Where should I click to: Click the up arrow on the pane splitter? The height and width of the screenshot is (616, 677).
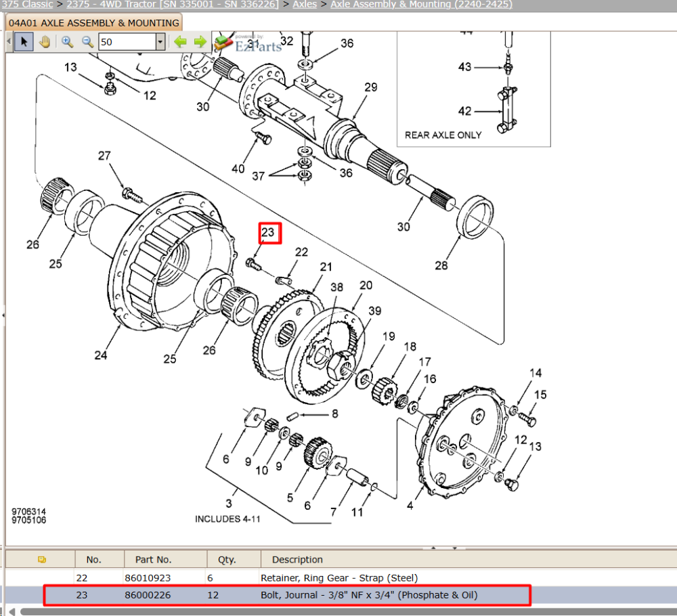click(433, 548)
